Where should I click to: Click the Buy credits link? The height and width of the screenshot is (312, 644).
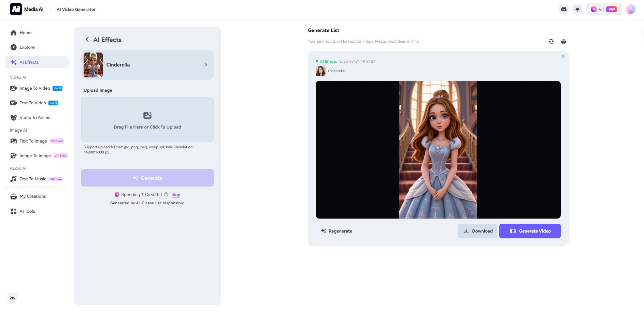[176, 195]
